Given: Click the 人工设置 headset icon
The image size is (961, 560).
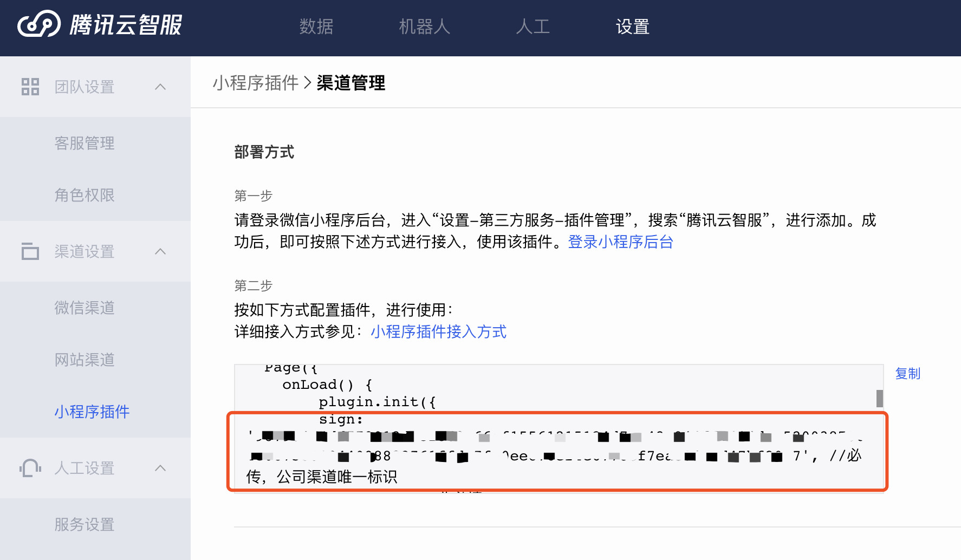Looking at the screenshot, I should [30, 468].
